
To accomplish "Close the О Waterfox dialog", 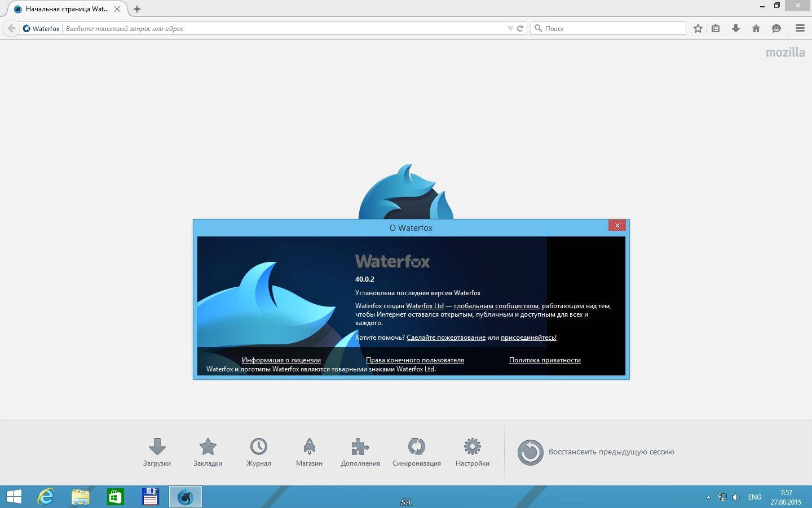I will [617, 225].
